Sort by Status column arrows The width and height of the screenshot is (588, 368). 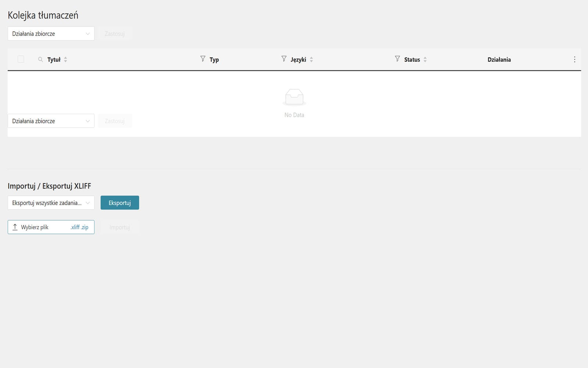[x=425, y=59]
